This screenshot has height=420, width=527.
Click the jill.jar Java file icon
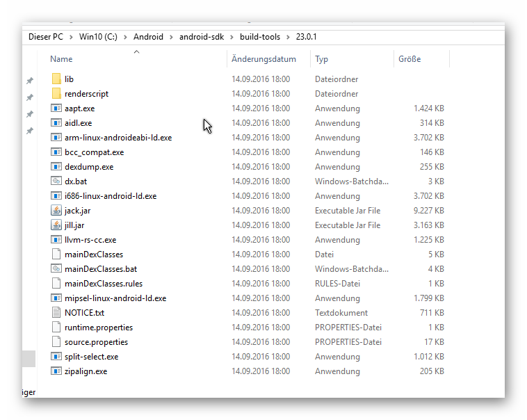(x=56, y=225)
